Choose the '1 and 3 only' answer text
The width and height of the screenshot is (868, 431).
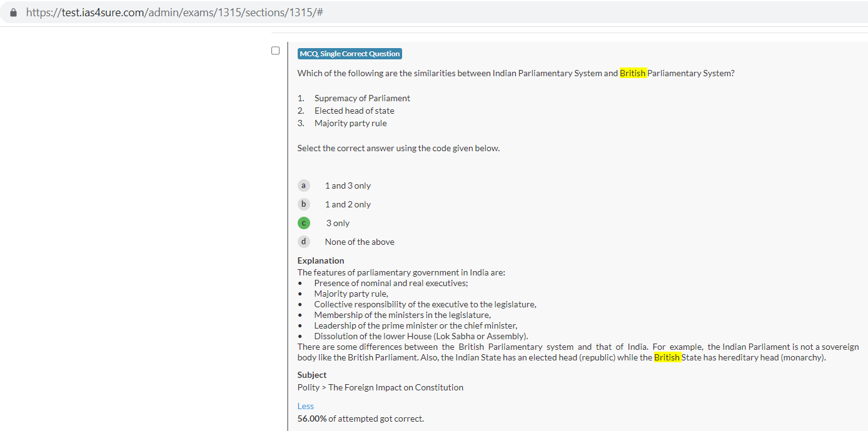(x=348, y=186)
